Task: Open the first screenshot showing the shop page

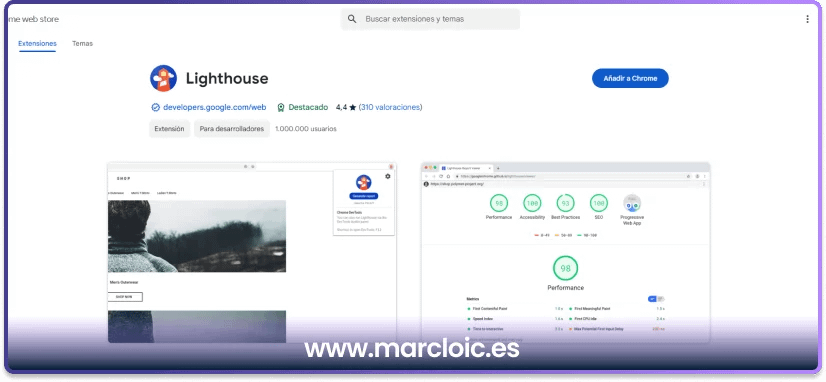Action: tap(252, 253)
